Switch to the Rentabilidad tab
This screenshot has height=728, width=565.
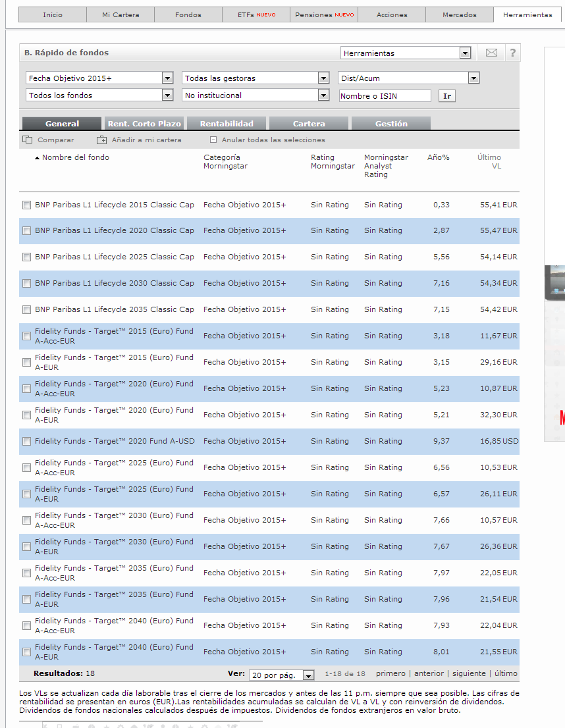(x=227, y=124)
